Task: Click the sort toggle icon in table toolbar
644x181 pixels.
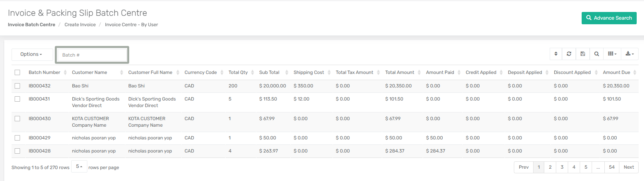Action: (556, 54)
